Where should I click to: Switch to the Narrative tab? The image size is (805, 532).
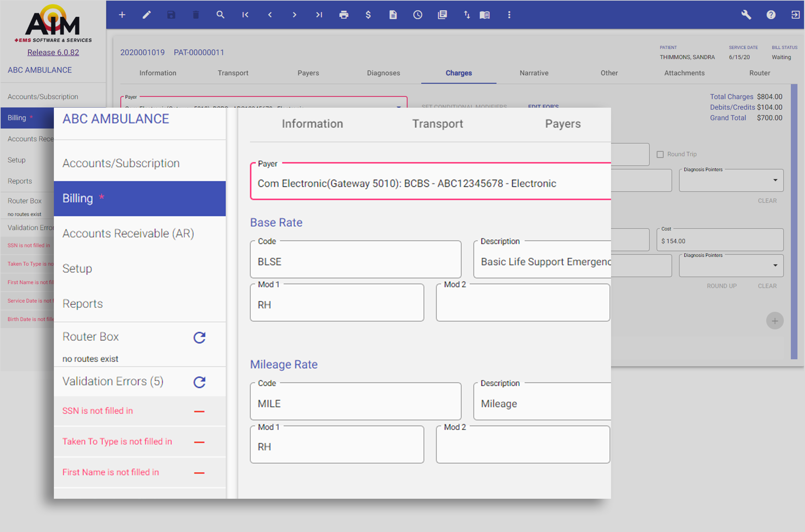click(534, 73)
